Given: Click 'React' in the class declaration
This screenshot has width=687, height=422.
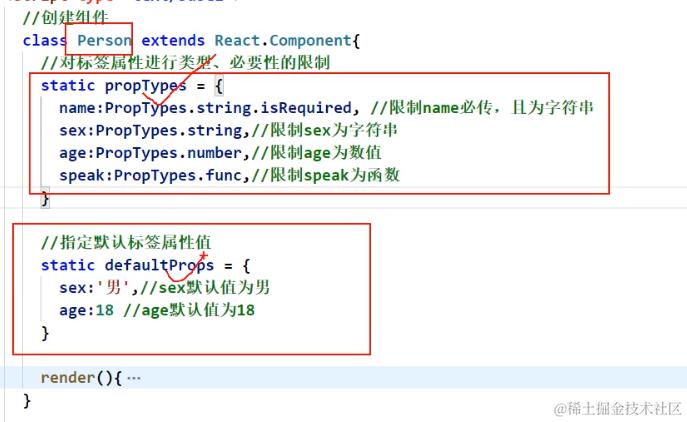Looking at the screenshot, I should [237, 40].
